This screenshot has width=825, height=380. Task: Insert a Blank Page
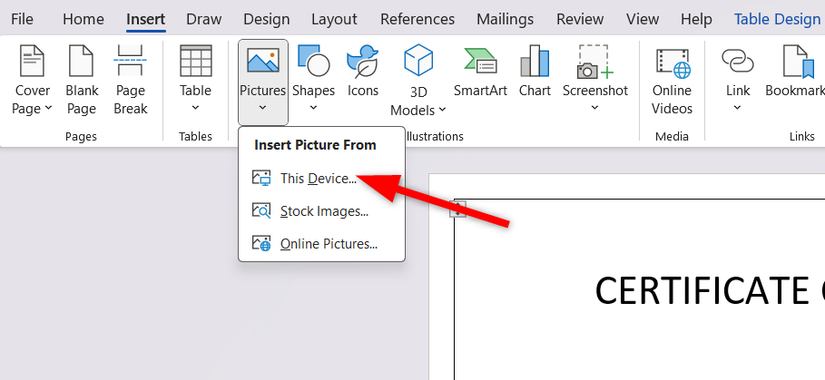82,81
